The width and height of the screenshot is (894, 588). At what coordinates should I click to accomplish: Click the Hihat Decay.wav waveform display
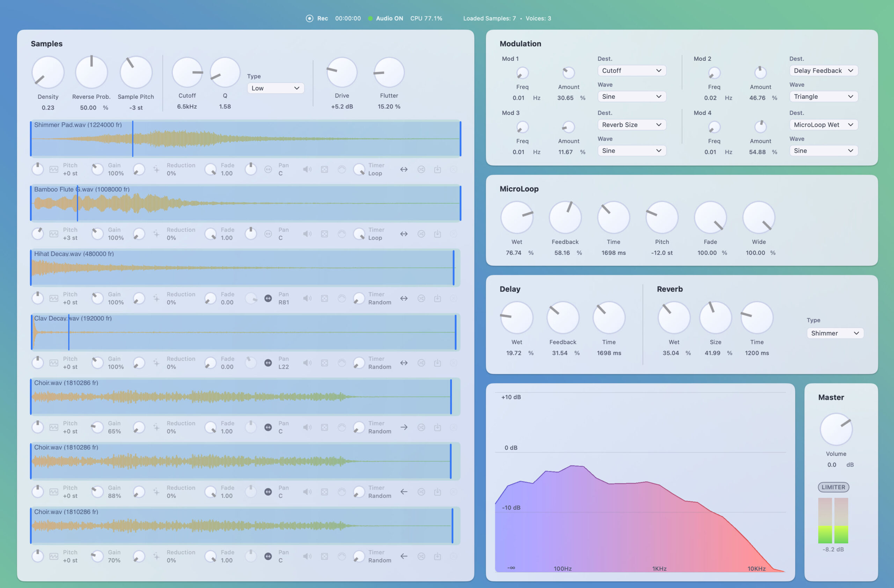click(246, 268)
